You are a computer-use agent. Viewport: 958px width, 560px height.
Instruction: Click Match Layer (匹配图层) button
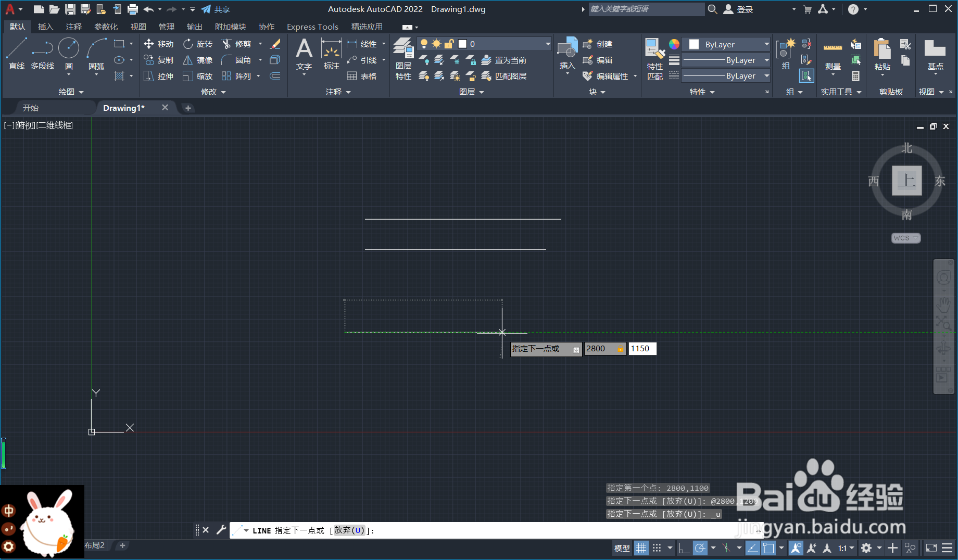click(x=504, y=77)
